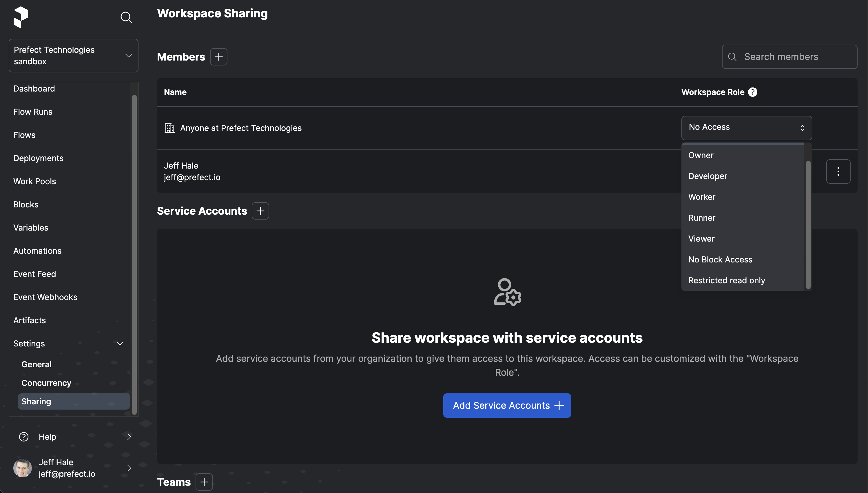Screen dimensions: 868x493
Task: Open the workspace switcher dropdown
Action: 74,56
